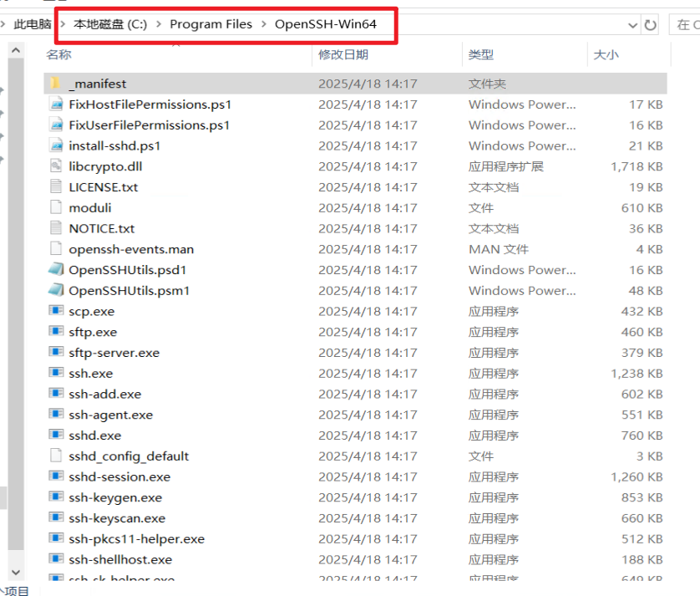The width and height of the screenshot is (700, 596).
Task: Click the OpenSSHUtils.psd1 file icon
Action: 56,269
